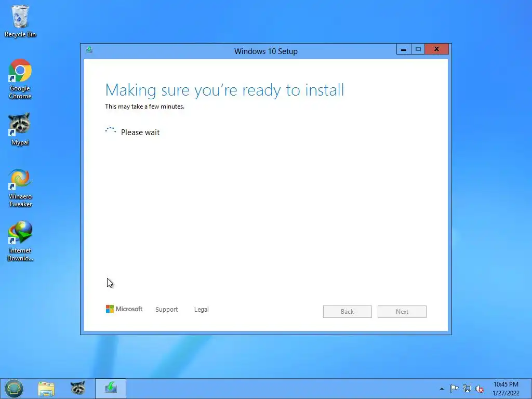
Task: Click the 'Making sure you're ready to install' heading
Action: [224, 90]
